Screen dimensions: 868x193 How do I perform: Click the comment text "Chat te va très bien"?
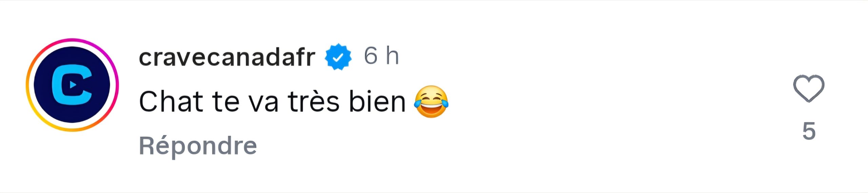272,102
